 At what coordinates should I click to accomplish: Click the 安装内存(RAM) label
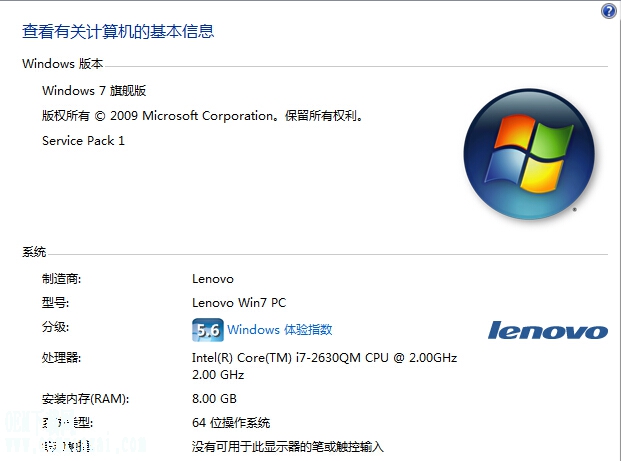86,399
